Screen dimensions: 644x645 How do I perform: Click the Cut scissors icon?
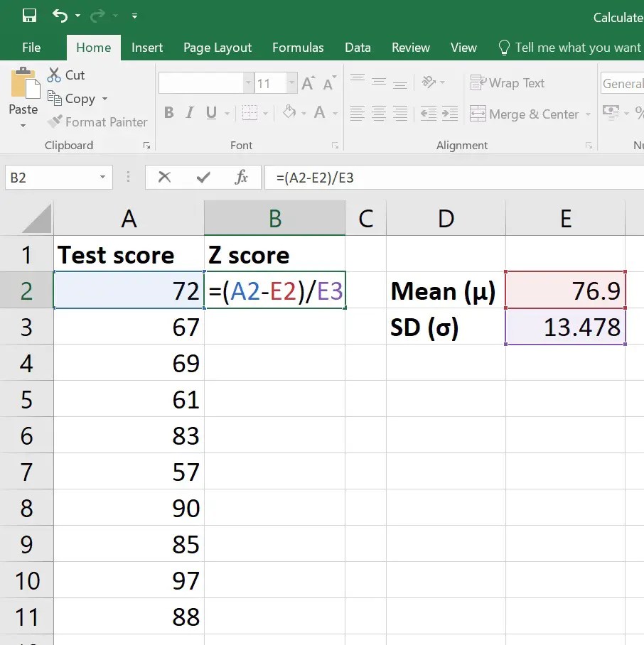pyautogui.click(x=54, y=75)
